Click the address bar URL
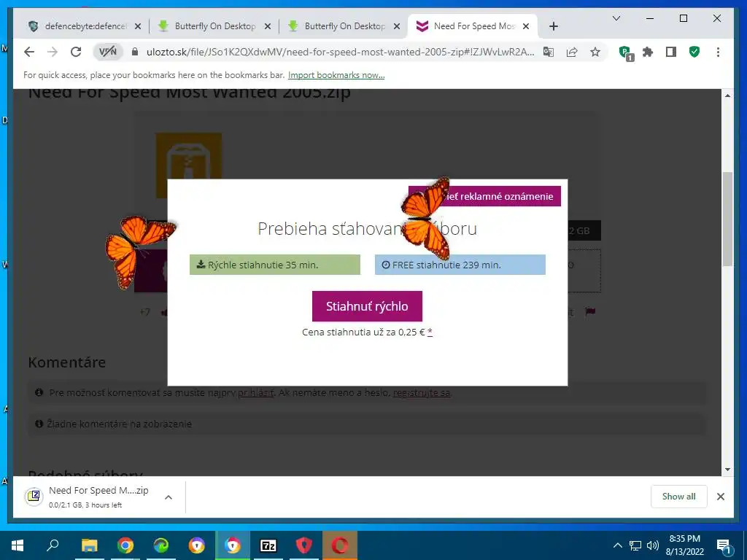The image size is (747, 560). pyautogui.click(x=340, y=52)
